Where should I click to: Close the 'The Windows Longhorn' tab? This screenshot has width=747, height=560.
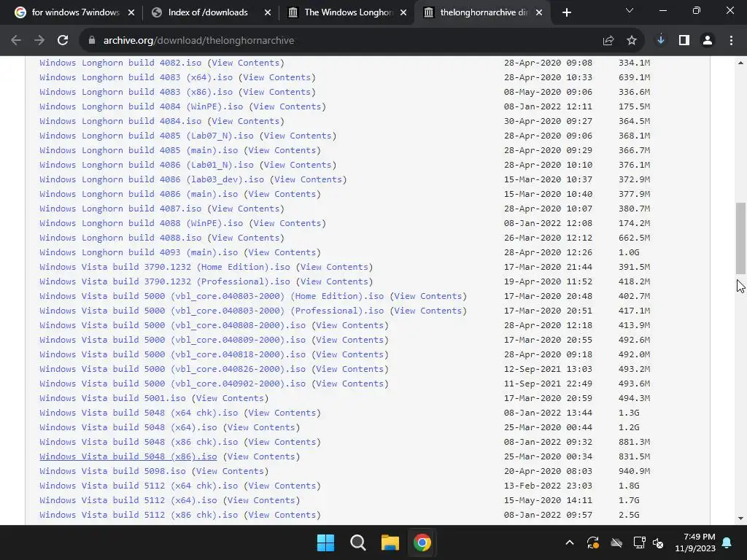click(403, 12)
